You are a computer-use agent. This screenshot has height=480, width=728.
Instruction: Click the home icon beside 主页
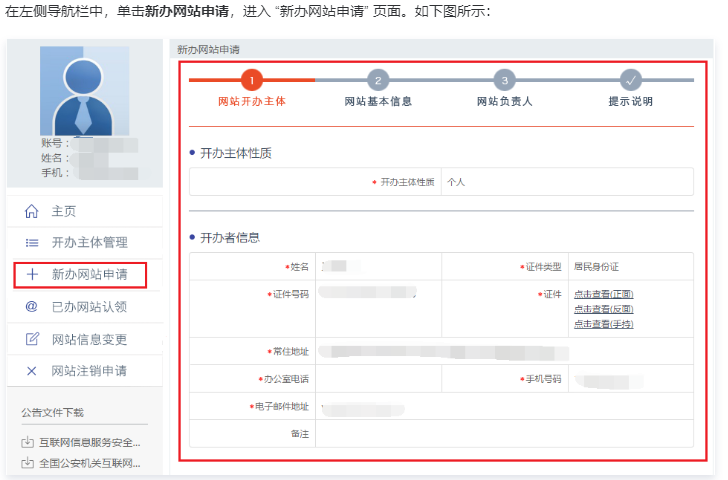click(x=31, y=211)
